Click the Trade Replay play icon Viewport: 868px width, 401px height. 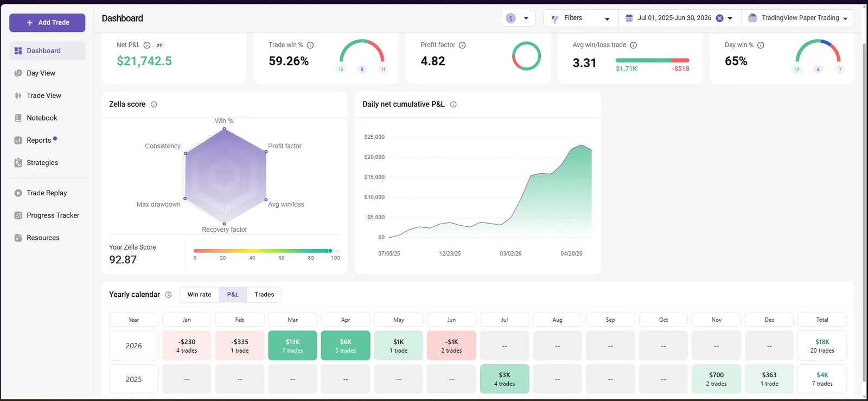coord(18,193)
